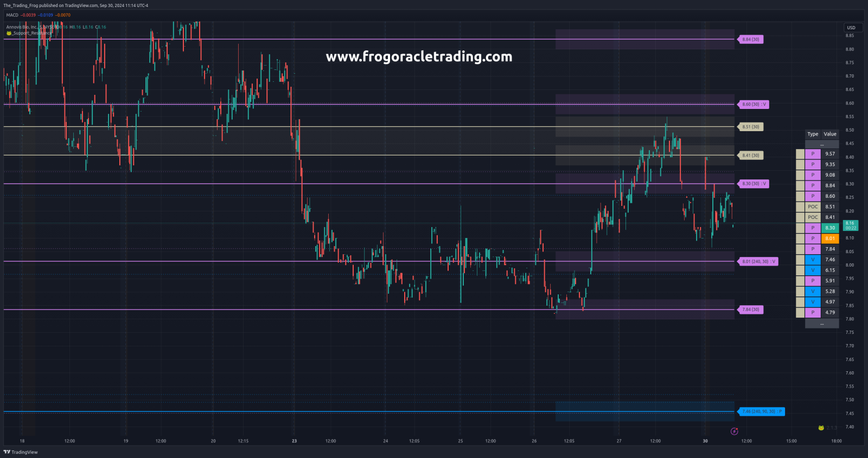868x458 pixels.
Task: Click the 8.30 (30) : V level label
Action: [754, 184]
